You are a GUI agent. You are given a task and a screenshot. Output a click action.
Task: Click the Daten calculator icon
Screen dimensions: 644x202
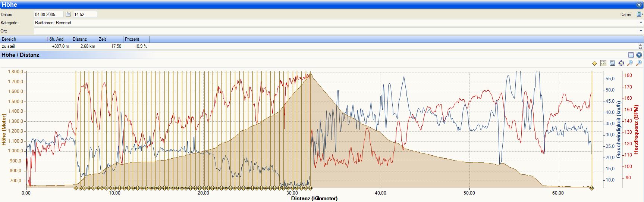[x=639, y=15]
